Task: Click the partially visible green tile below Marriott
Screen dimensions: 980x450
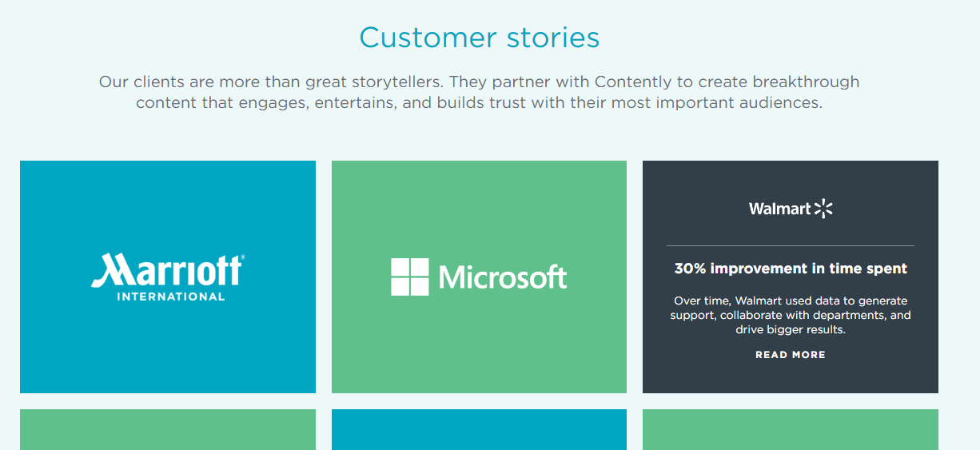Action: pyautogui.click(x=167, y=430)
